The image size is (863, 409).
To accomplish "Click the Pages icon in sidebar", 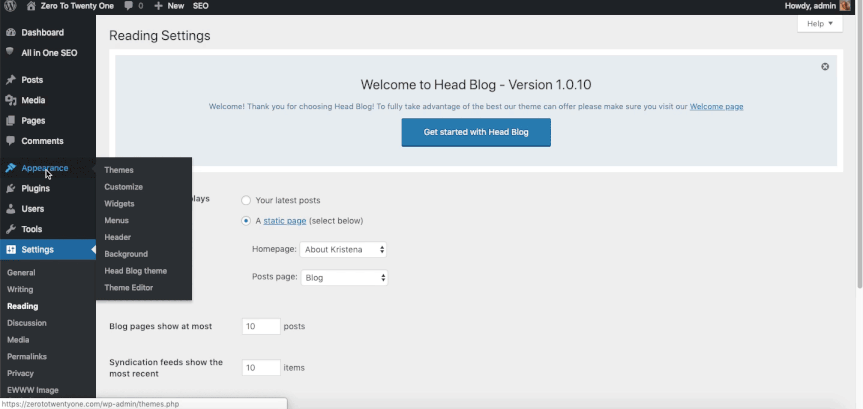I will point(10,121).
